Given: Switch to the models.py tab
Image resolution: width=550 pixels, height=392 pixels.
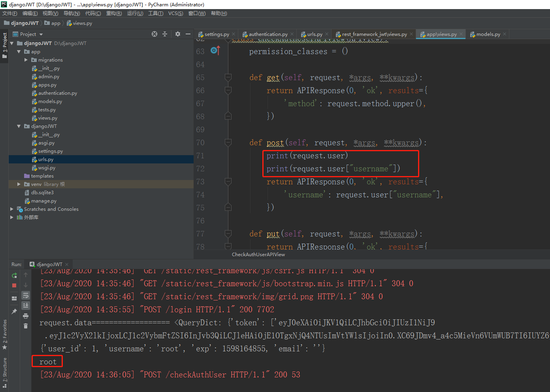Looking at the screenshot, I should pos(485,34).
